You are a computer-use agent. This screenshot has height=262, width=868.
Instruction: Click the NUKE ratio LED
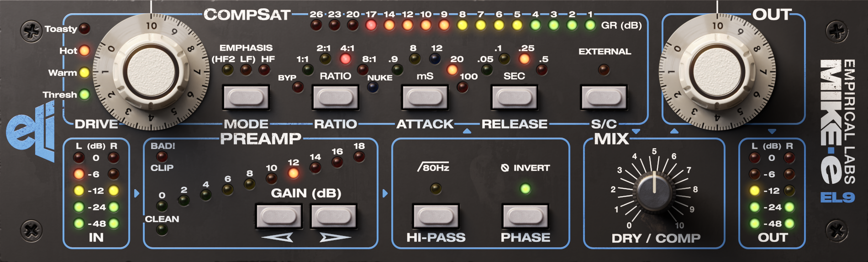click(373, 87)
